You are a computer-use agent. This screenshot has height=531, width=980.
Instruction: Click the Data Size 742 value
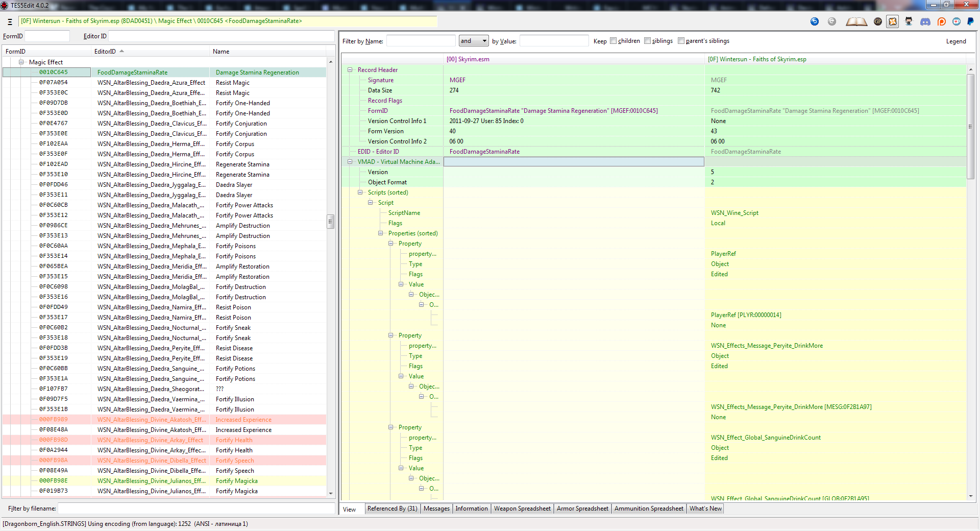[x=836, y=90]
